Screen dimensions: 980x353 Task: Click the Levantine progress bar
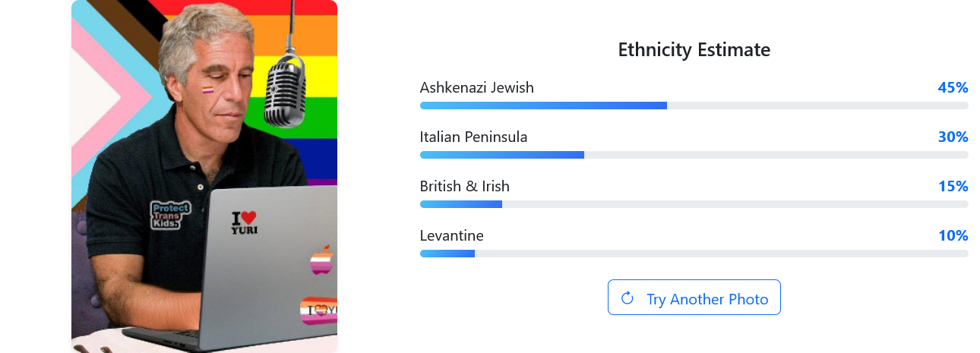click(x=694, y=253)
